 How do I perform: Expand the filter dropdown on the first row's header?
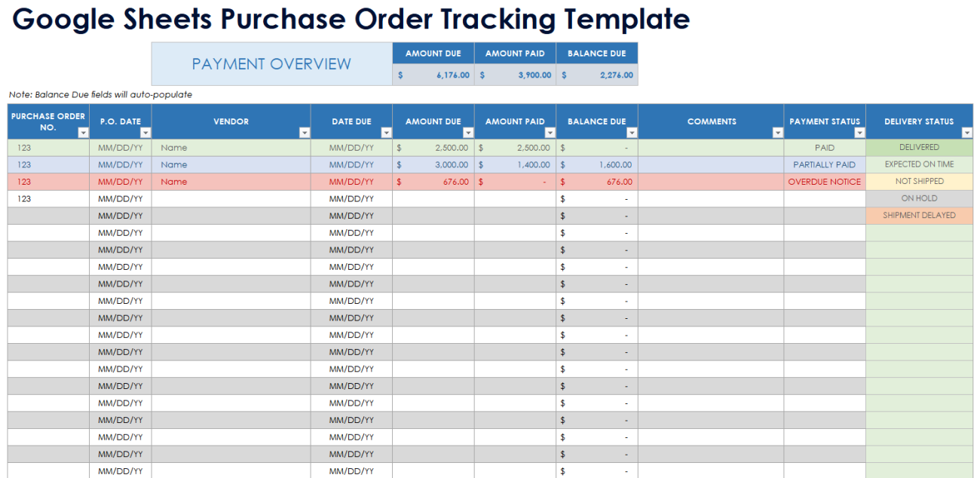tap(83, 132)
